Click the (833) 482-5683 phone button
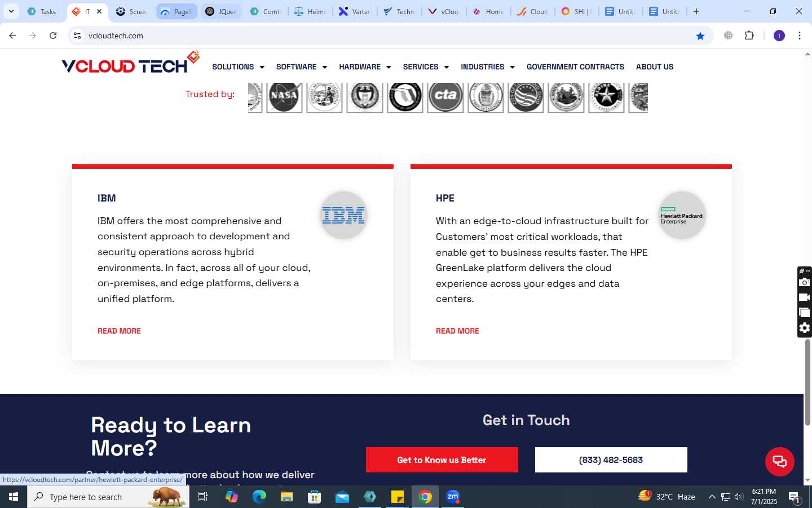This screenshot has width=812, height=508. pos(611,460)
